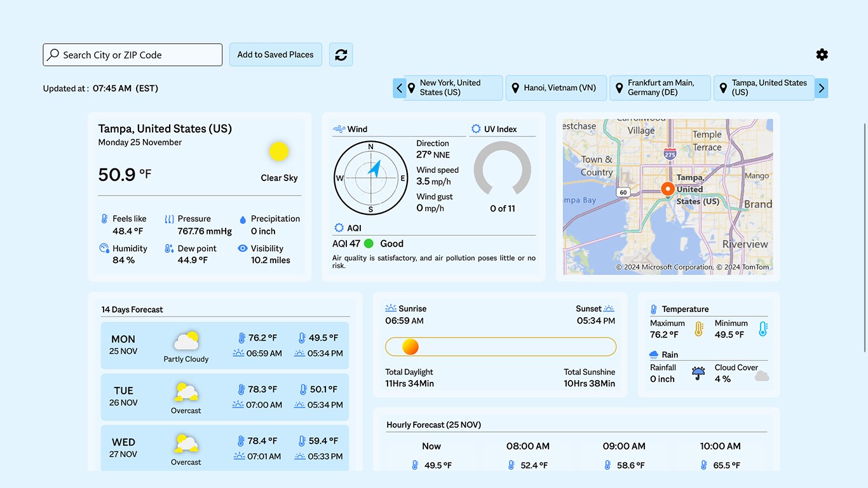Click the Add to Saved Places button
Viewport: 868px width, 488px height.
click(x=275, y=55)
